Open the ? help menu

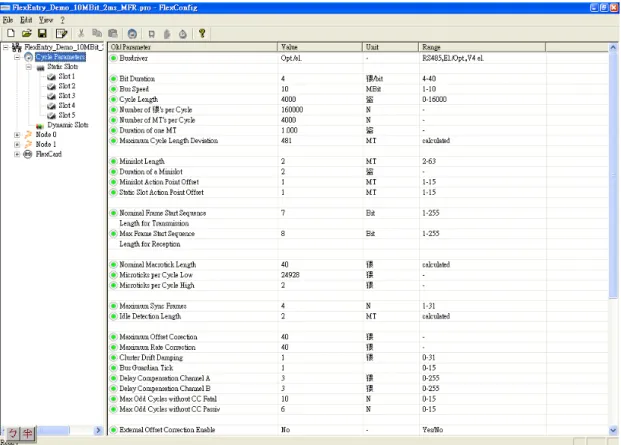point(62,20)
